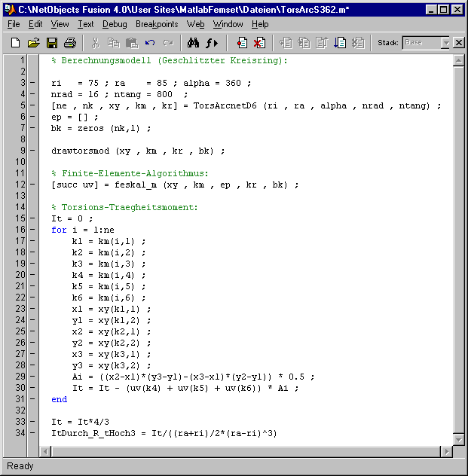Print the script using the printer icon
Viewport: 468px width, 476px height.
(70, 43)
